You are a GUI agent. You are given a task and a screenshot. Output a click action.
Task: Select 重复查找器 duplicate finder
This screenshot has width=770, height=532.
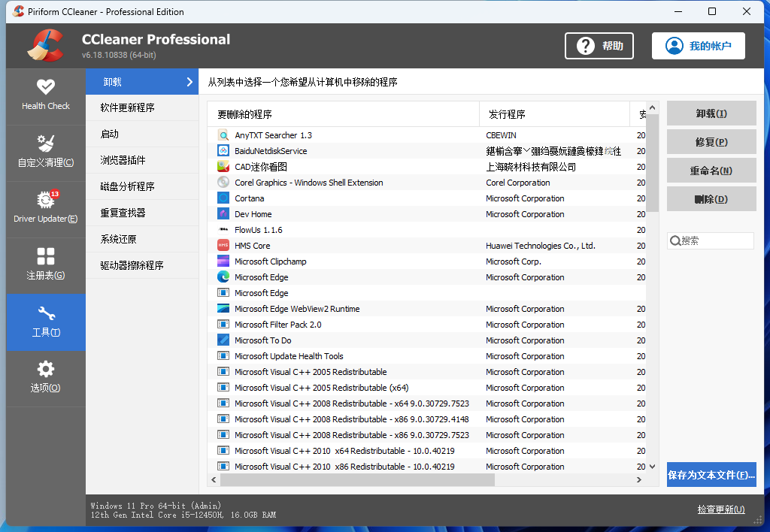click(x=142, y=213)
